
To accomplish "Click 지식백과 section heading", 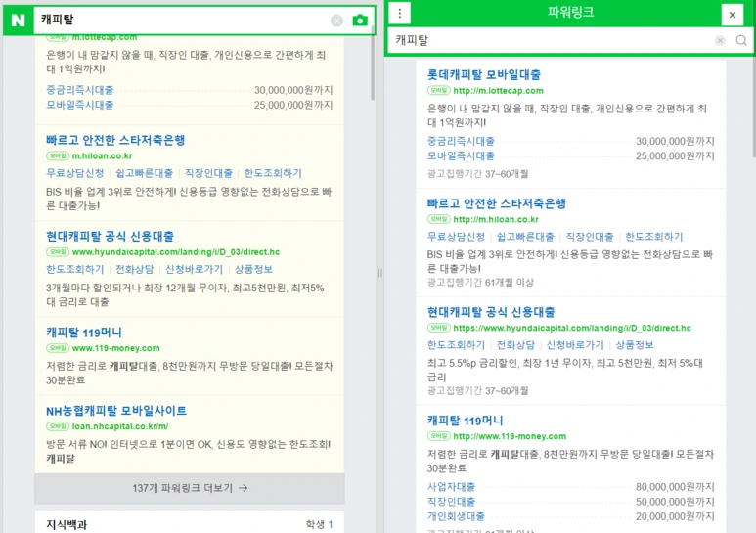I will click(67, 524).
